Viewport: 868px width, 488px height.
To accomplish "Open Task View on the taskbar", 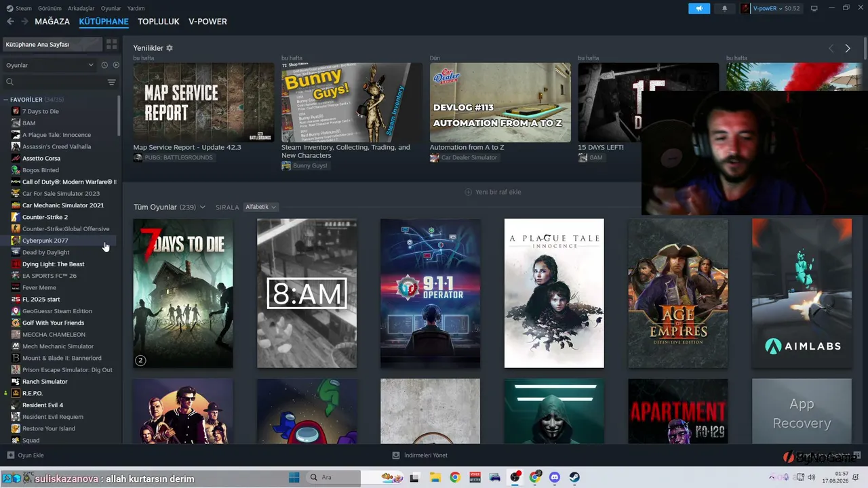I will 414,477.
